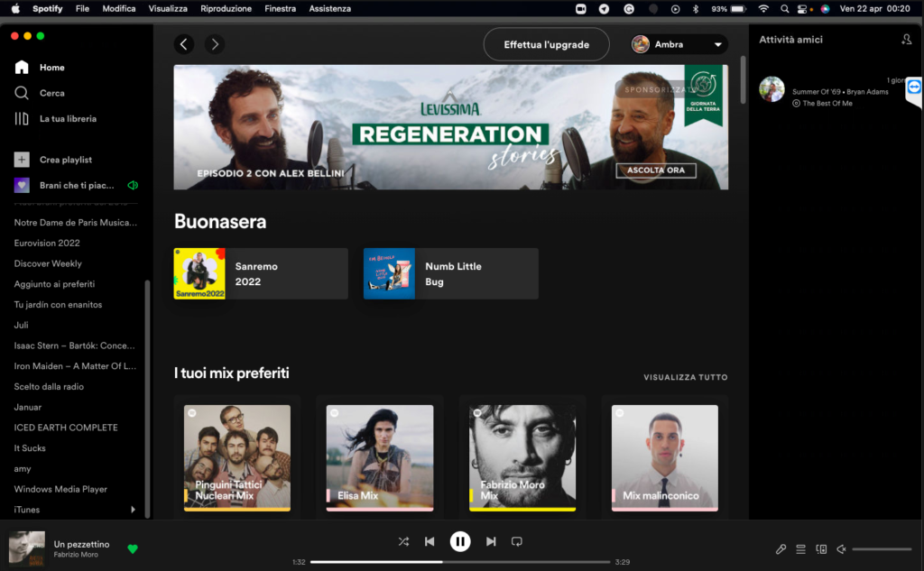Open Assistenza menu

(x=330, y=8)
